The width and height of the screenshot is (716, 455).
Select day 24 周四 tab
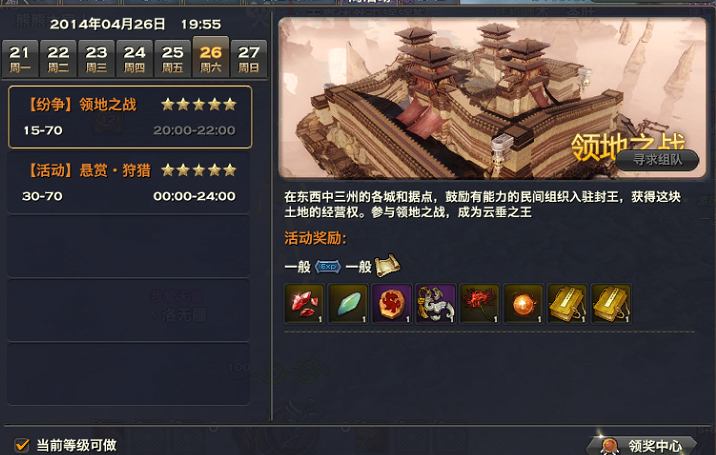(134, 59)
